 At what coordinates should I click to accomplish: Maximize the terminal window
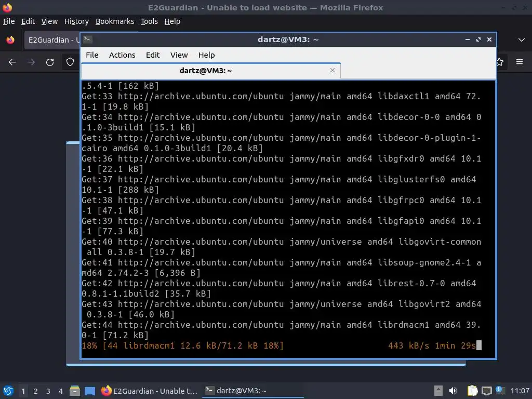tap(478, 39)
